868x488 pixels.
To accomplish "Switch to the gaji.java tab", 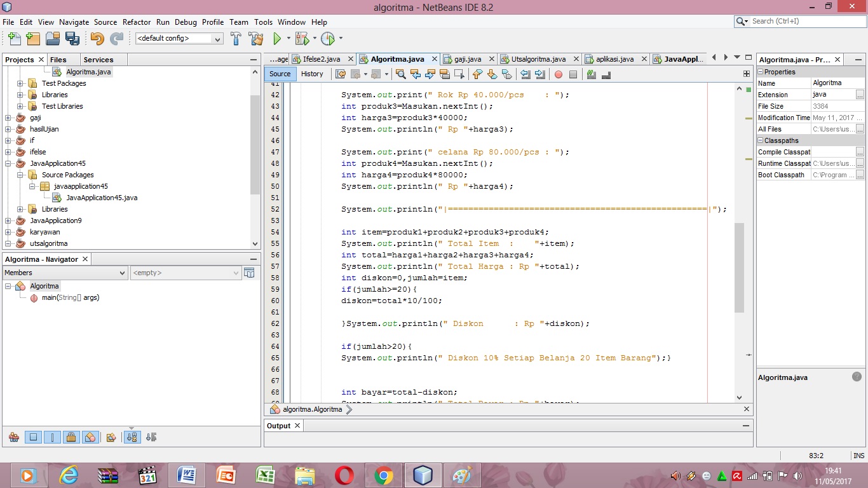I will point(469,58).
